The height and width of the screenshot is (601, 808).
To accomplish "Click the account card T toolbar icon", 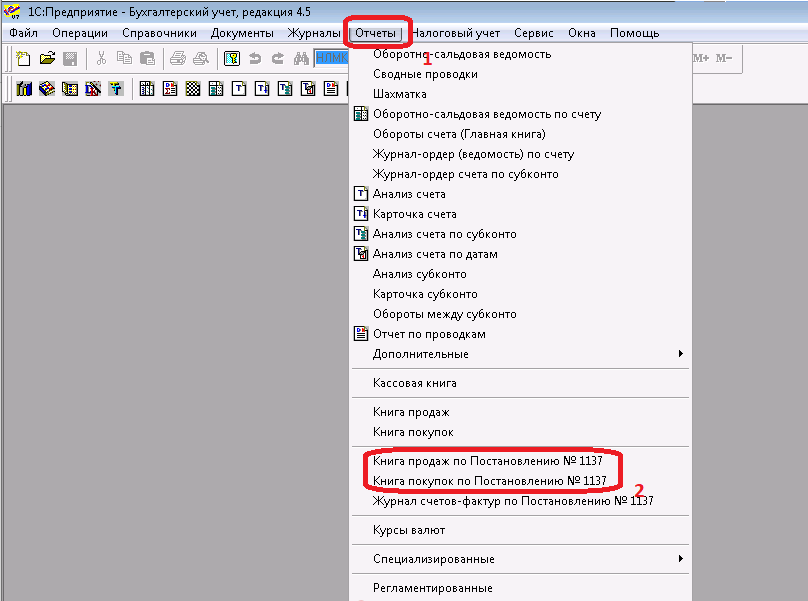I will (x=262, y=89).
